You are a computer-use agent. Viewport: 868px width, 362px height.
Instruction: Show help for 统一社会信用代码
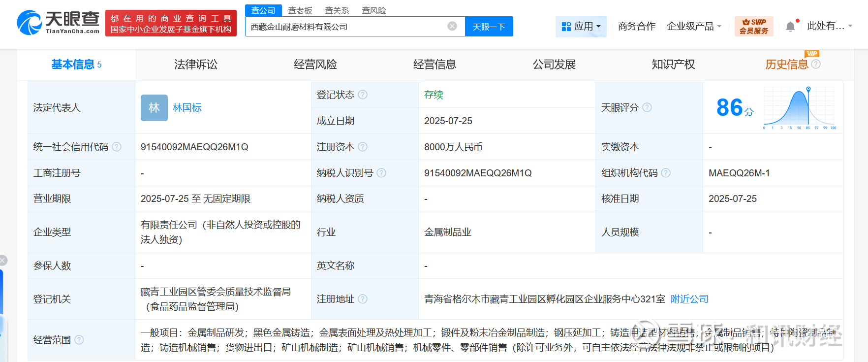(x=117, y=147)
